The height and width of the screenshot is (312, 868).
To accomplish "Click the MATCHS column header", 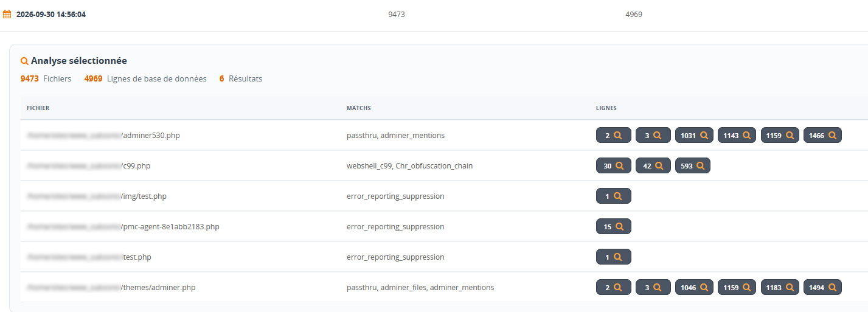I will [359, 108].
